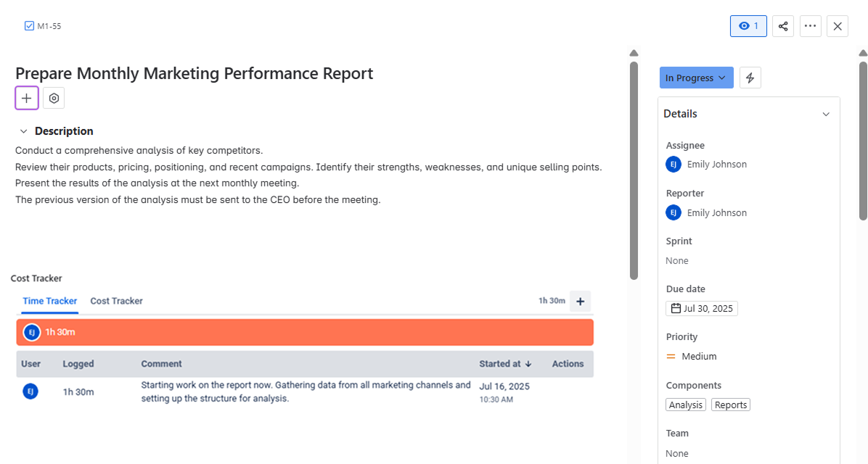Click the orange 1h 30m progress bar
Screen dimensions: 868x464
(x=305, y=332)
